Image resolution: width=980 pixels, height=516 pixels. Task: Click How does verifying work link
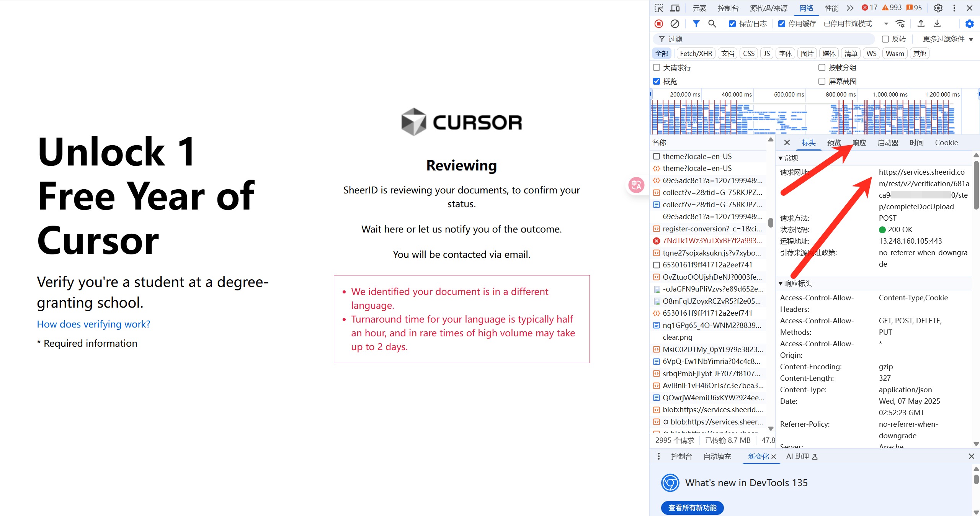pyautogui.click(x=93, y=324)
